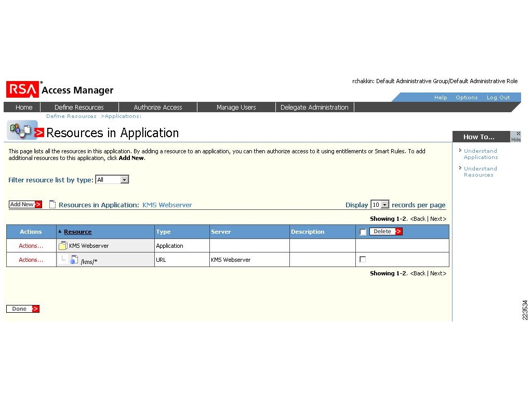This screenshot has width=532, height=399.
Task: Toggle the select-all checkbox in table header
Action: click(363, 232)
